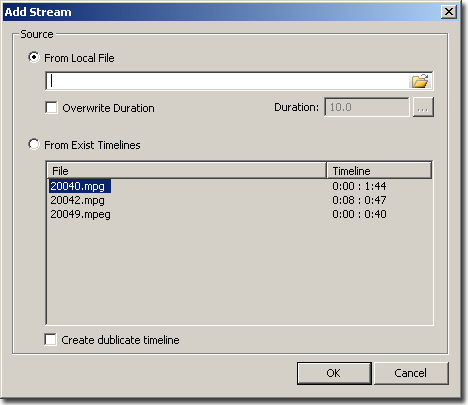The height and width of the screenshot is (405, 468).
Task: Open the duration picker ellipsis button
Action: click(423, 107)
